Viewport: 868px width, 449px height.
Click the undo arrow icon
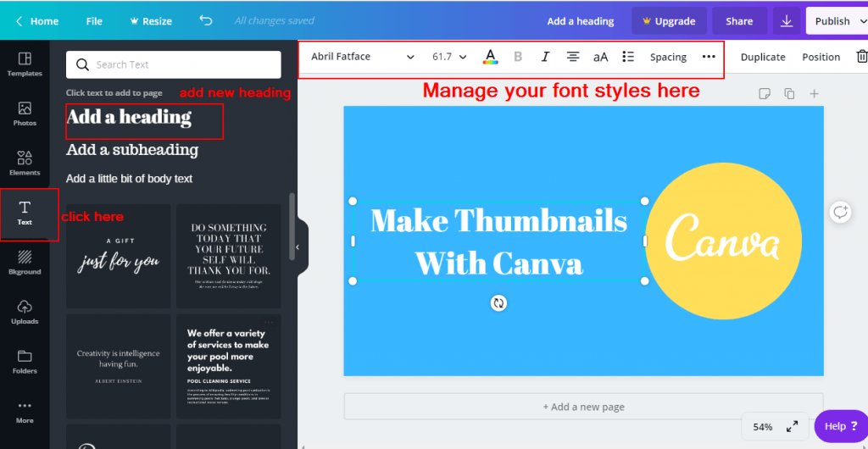click(x=205, y=21)
